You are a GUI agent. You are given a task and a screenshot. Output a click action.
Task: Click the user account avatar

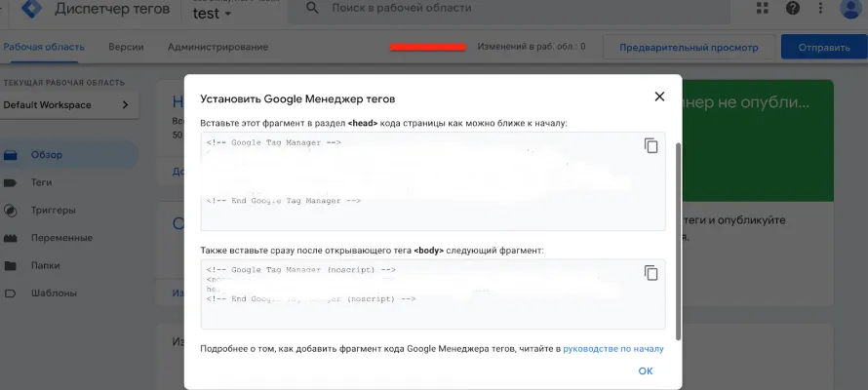point(850,9)
